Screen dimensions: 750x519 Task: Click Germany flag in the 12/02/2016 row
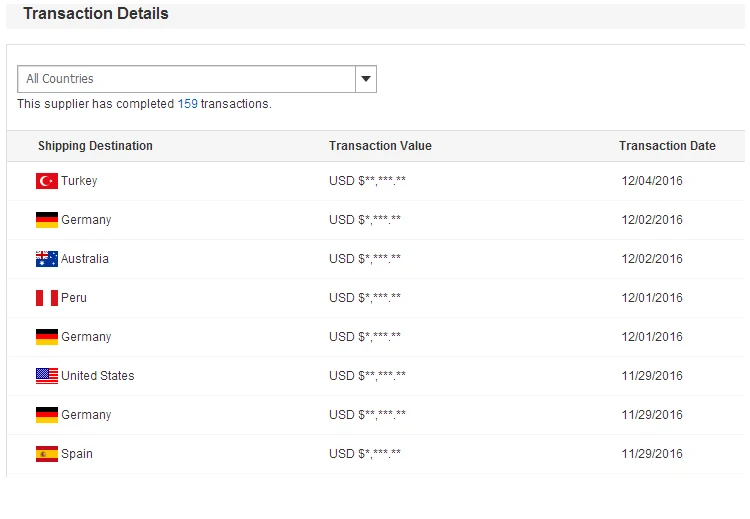click(47, 220)
